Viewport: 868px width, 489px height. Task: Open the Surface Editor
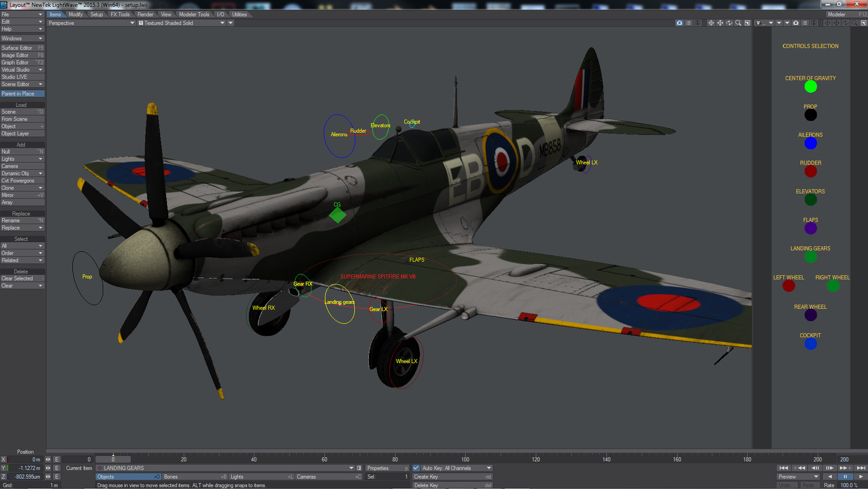[x=22, y=48]
